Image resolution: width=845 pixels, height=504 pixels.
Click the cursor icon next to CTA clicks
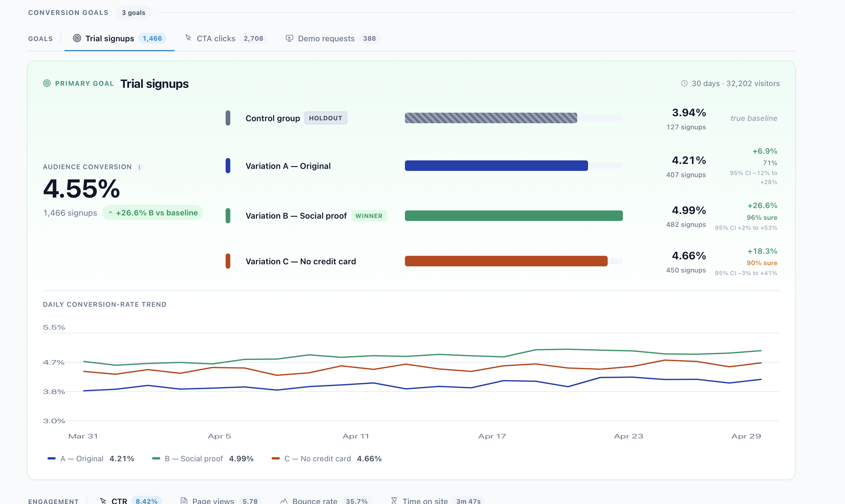[x=188, y=38]
